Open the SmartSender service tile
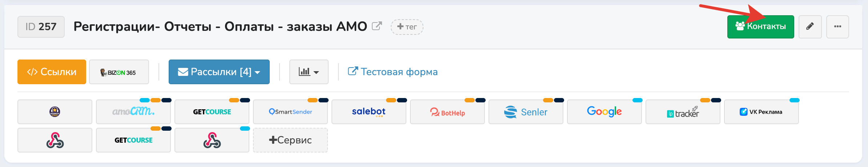 (290, 112)
